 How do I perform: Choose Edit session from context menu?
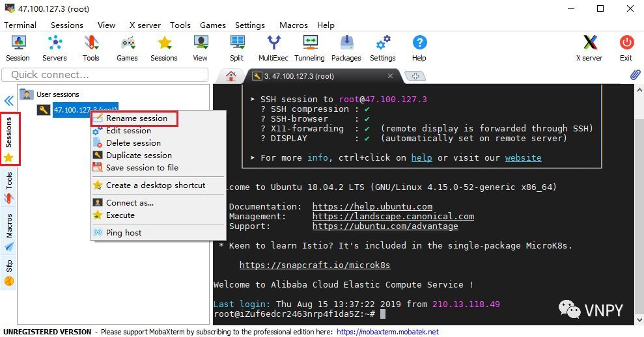coord(158,131)
